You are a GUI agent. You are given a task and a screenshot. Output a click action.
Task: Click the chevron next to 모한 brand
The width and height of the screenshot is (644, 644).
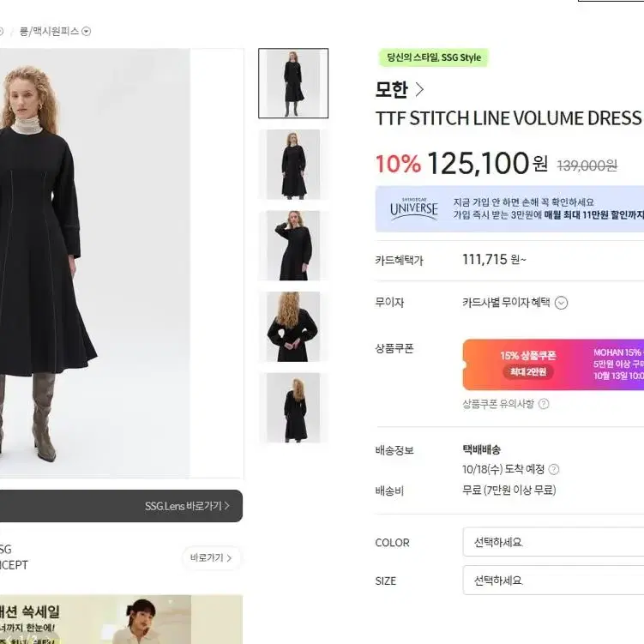pos(419,89)
